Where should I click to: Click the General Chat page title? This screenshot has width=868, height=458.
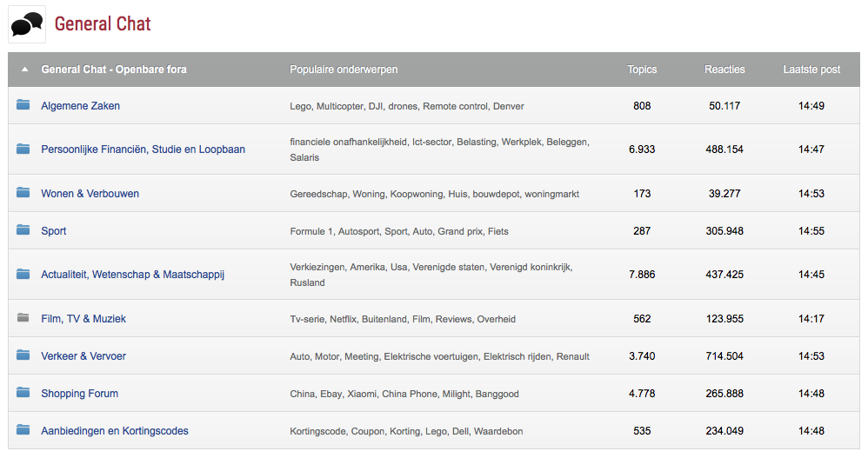[x=103, y=23]
